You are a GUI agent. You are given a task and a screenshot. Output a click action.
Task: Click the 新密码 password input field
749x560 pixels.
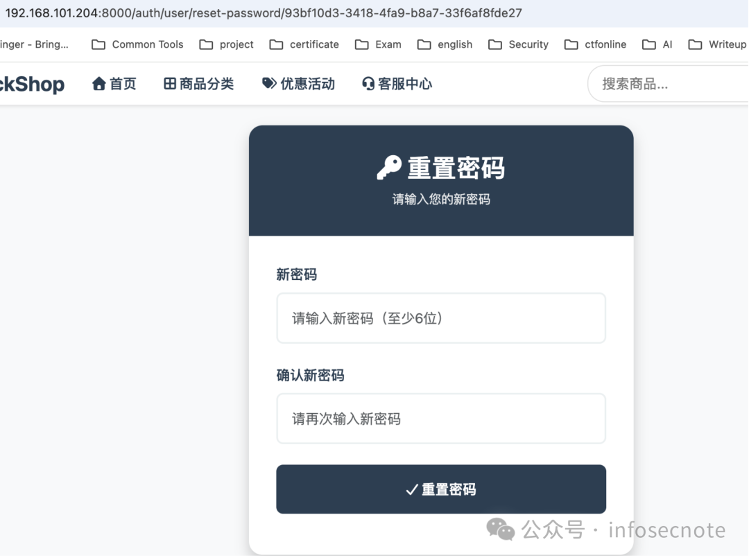[441, 317]
